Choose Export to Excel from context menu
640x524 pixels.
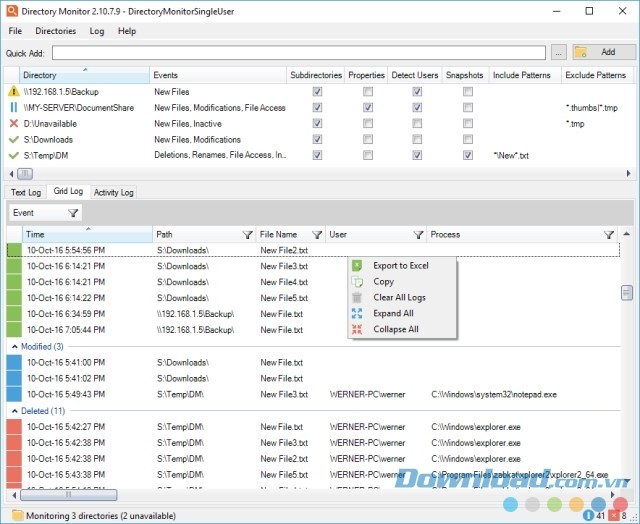[402, 266]
